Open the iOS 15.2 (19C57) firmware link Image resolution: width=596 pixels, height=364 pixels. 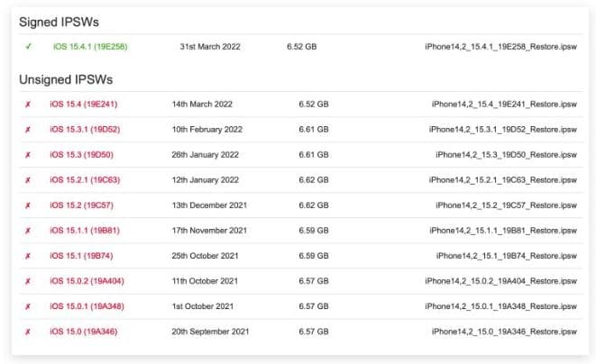tap(81, 205)
